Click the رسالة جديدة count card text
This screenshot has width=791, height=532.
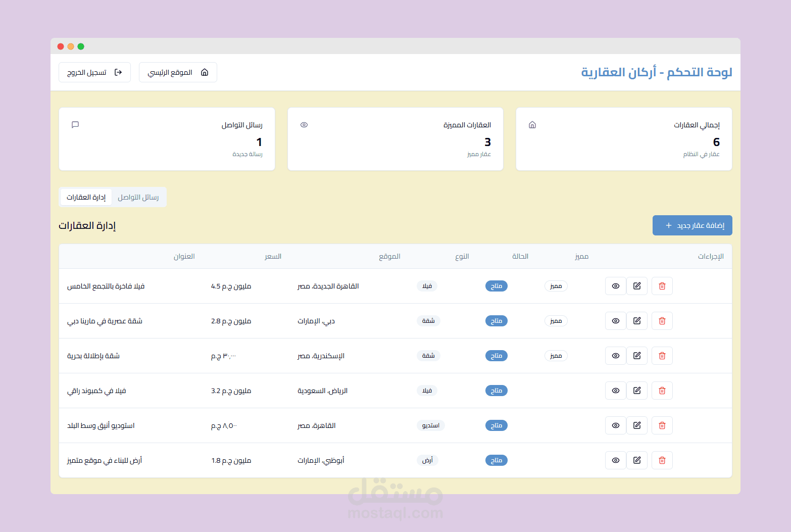pyautogui.click(x=248, y=154)
